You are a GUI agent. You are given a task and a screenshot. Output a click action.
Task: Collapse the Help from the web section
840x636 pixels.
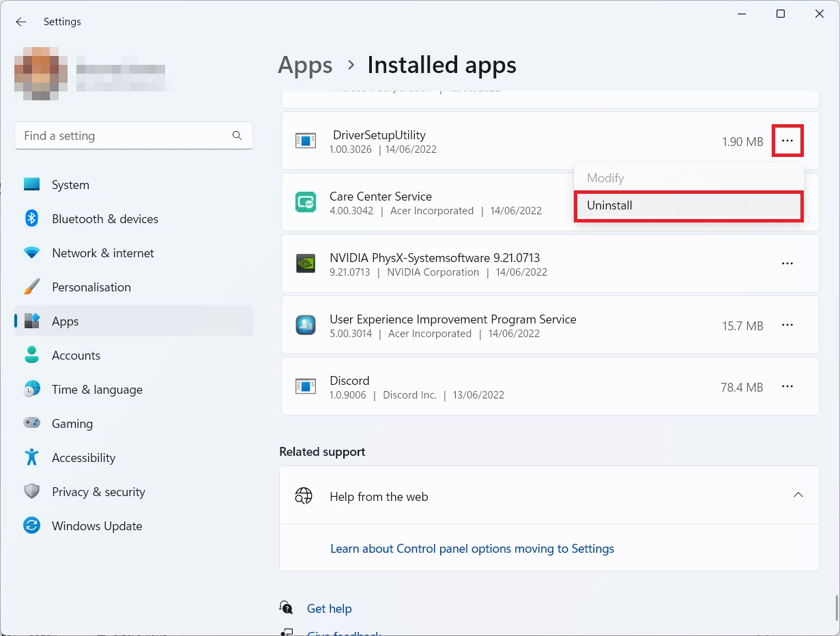pos(798,495)
